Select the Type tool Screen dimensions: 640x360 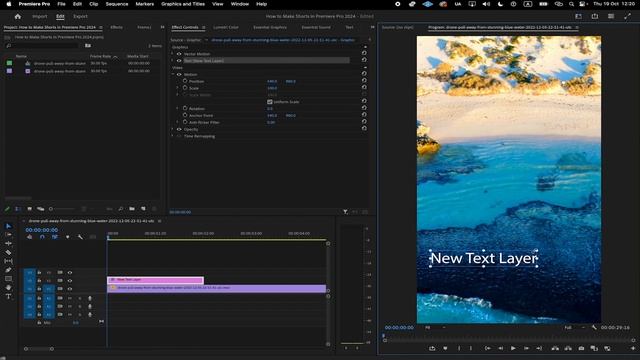click(x=8, y=297)
